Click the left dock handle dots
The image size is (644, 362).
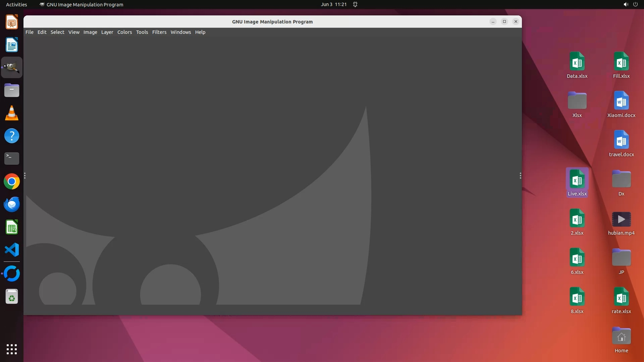pos(25,176)
